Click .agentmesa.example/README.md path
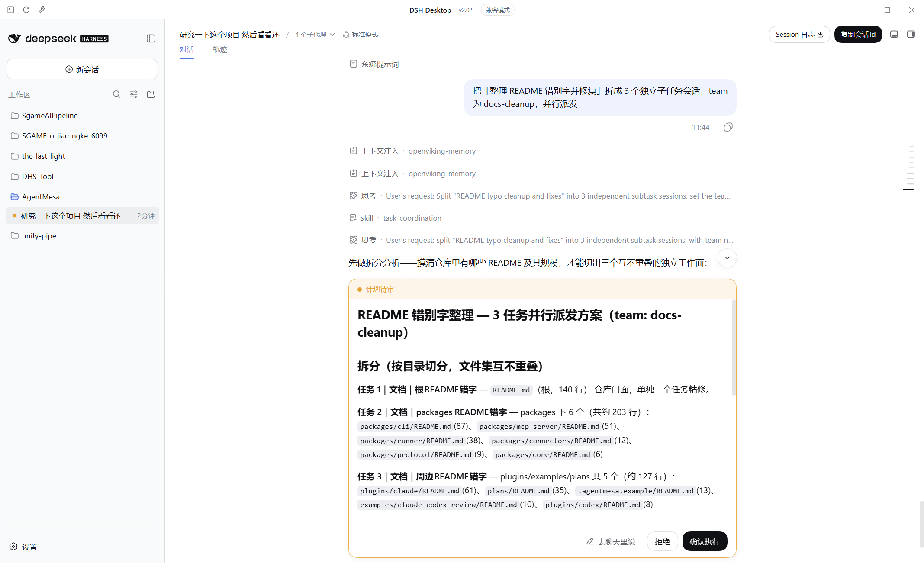924x563 pixels. tap(635, 491)
